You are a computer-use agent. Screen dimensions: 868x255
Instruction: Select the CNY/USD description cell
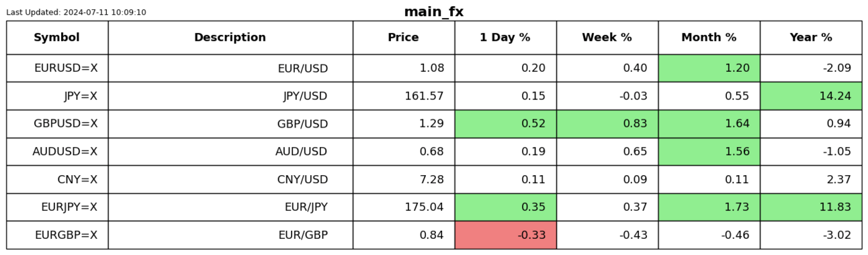(x=230, y=180)
